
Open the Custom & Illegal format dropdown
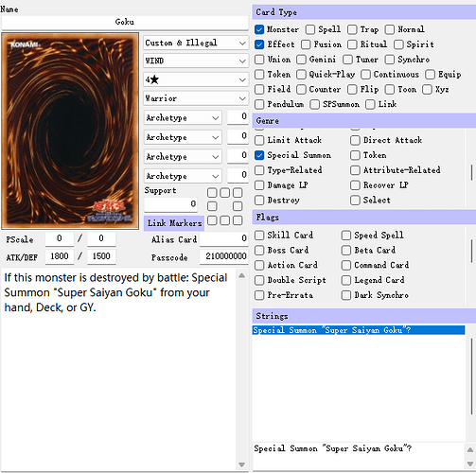click(196, 43)
